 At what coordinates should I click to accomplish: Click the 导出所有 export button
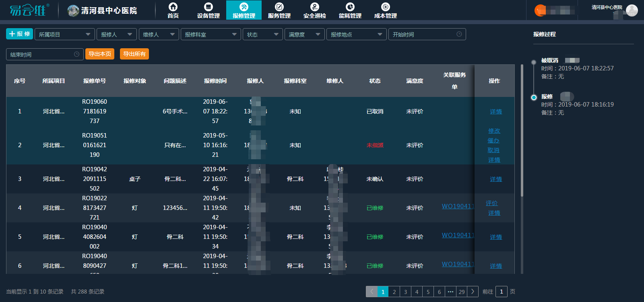coord(134,54)
